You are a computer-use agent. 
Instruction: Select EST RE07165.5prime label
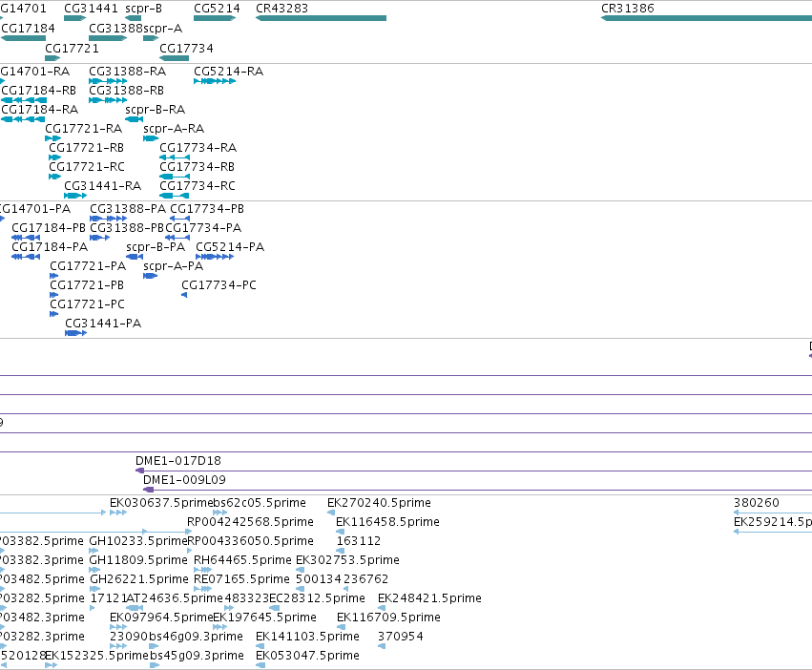pyautogui.click(x=241, y=578)
